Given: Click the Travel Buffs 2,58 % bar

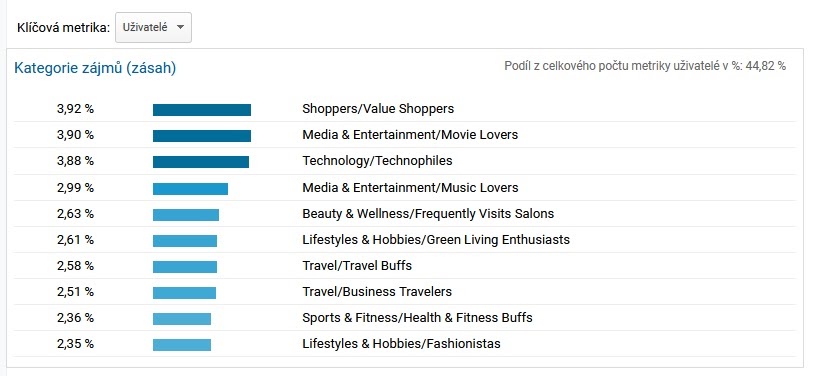Looking at the screenshot, I should point(185,267).
